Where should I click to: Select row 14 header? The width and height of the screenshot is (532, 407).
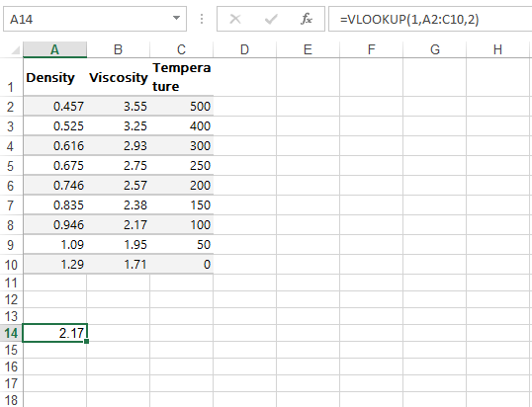(11, 333)
